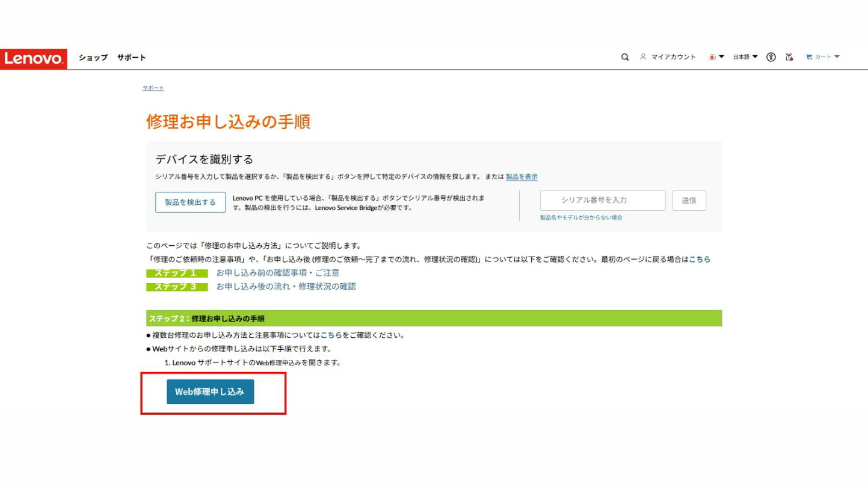Click the 送信 button
868x488 pixels.
689,201
